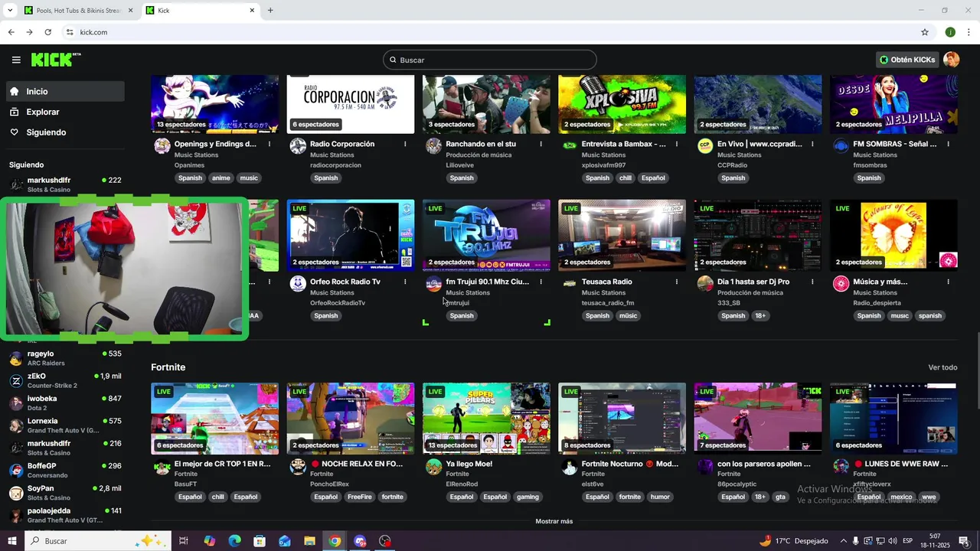Click the chill tag under Entrevista a Bambax

coord(626,178)
